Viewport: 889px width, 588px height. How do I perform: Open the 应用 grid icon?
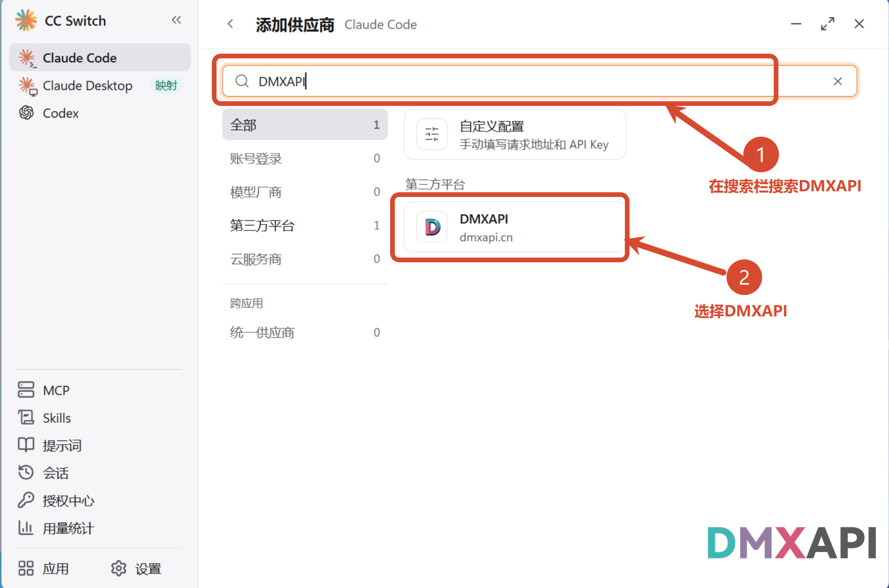click(x=26, y=568)
